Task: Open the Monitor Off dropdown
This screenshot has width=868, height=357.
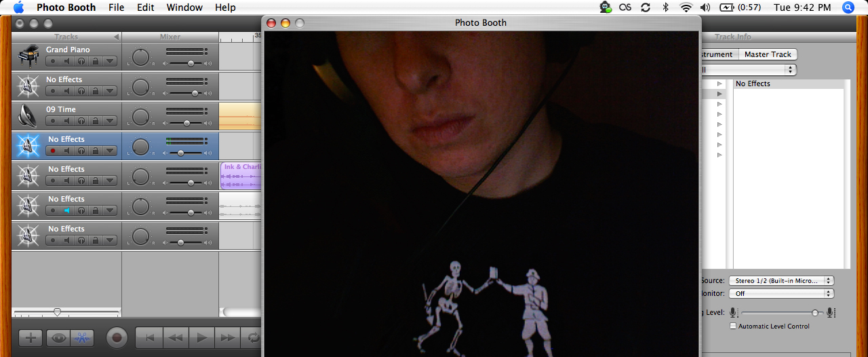Action: (x=781, y=294)
